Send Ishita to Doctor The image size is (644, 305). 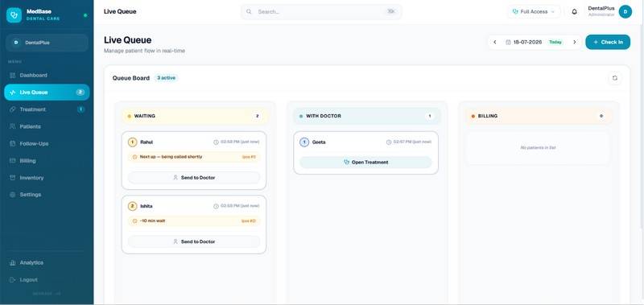[194, 241]
